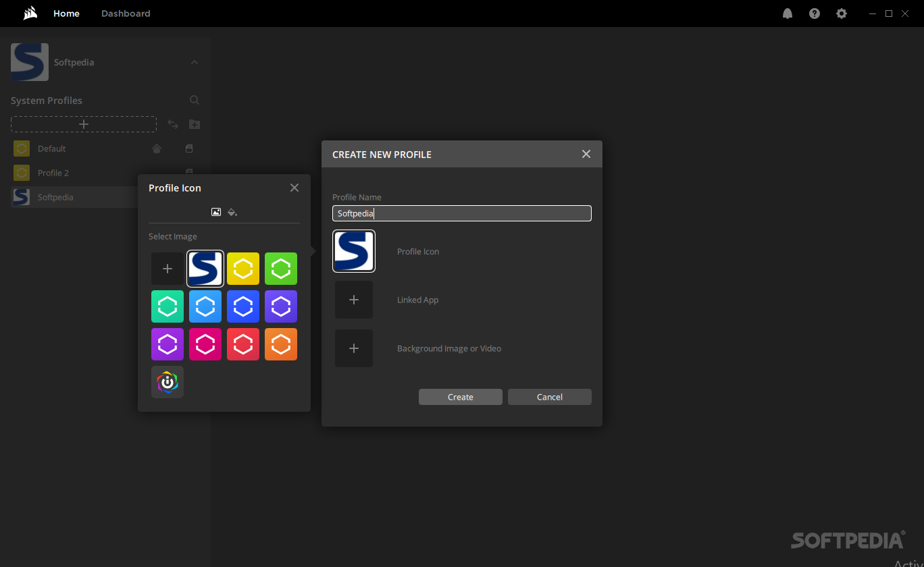Click the Linked App label
924x567 pixels.
pos(418,300)
